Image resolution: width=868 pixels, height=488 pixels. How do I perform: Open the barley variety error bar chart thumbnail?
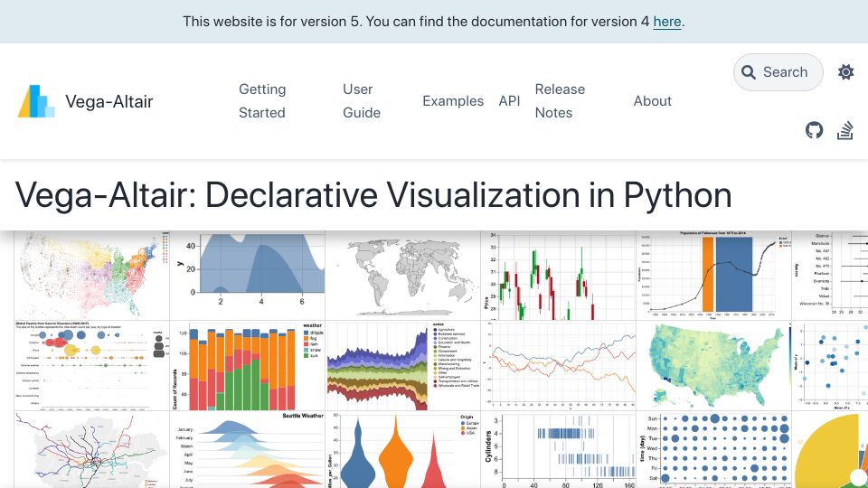(x=830, y=275)
